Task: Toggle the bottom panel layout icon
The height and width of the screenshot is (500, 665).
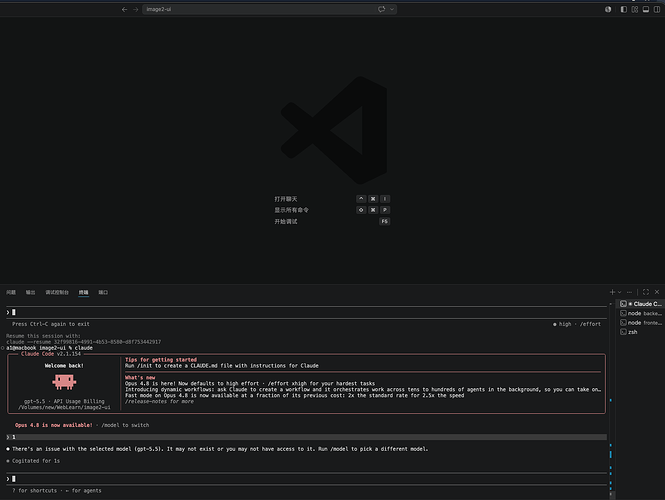Action: point(645,9)
